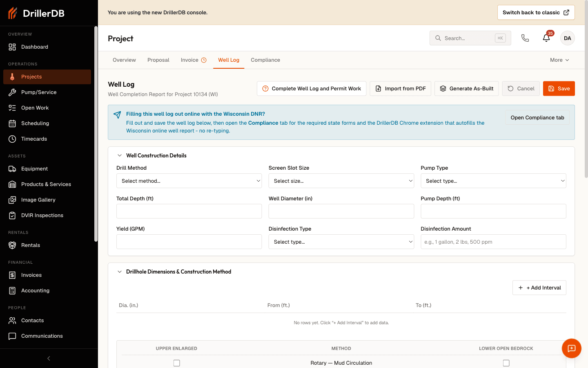Switch to the Overview tab

[124, 60]
